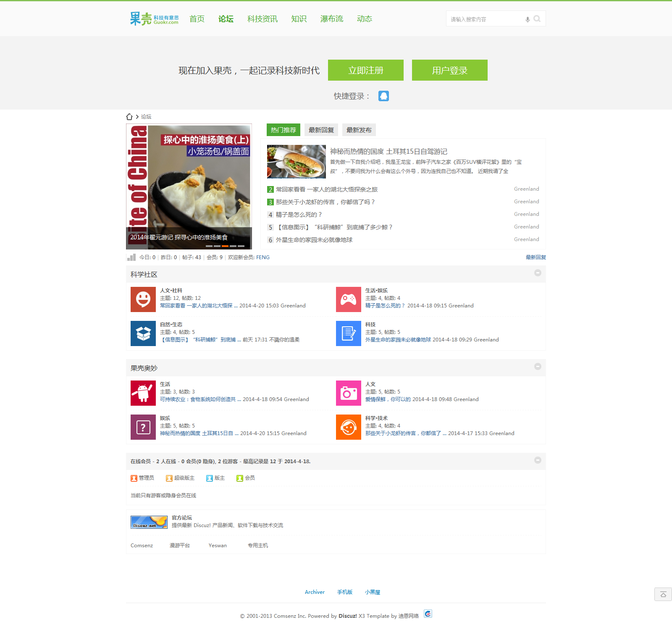Click the sandwich thumbnail for the Turkey post
The height and width of the screenshot is (643, 672).
[297, 162]
